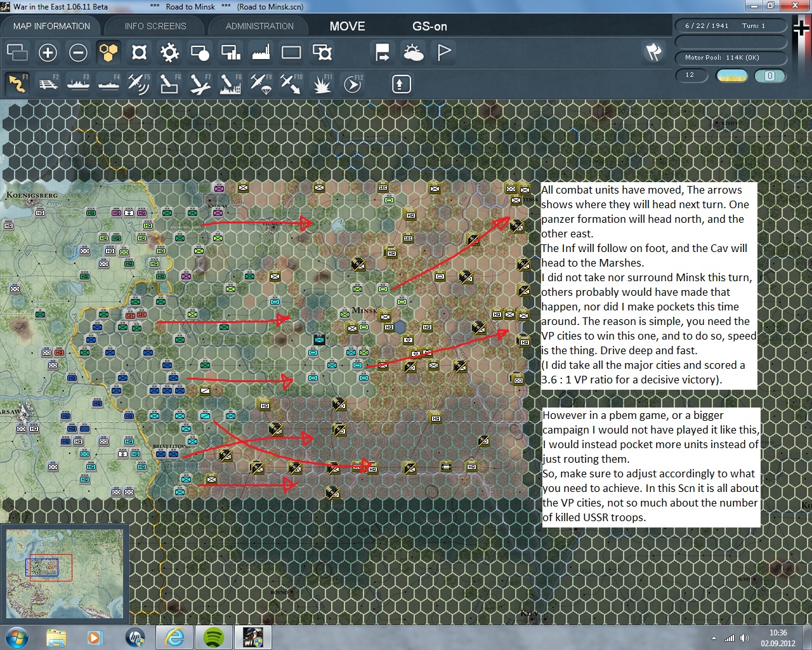The height and width of the screenshot is (650, 812).
Task: Select the F4 amphibious transport icon
Action: (x=108, y=84)
